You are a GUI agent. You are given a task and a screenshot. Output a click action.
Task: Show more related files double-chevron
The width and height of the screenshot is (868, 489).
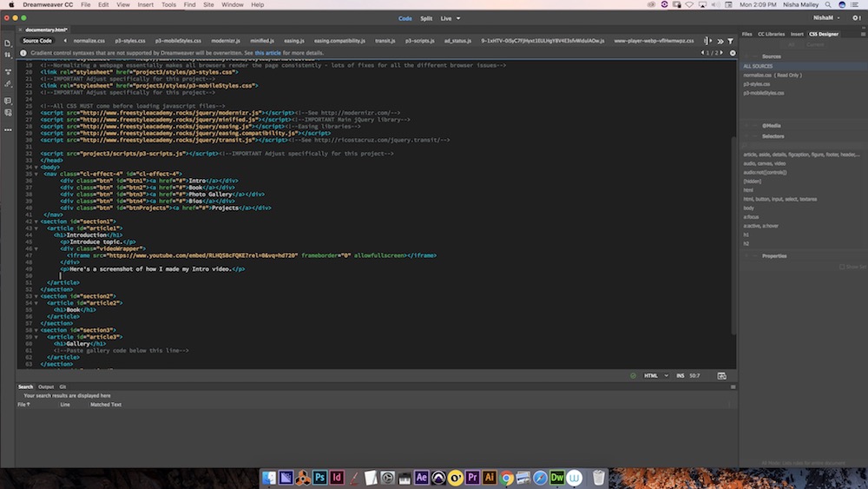[x=720, y=41]
